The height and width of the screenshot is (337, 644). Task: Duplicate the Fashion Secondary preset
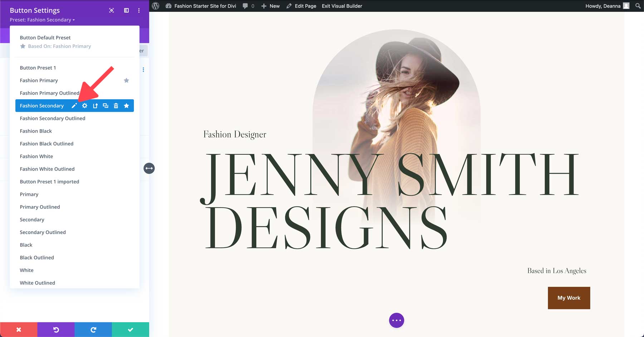pyautogui.click(x=106, y=105)
